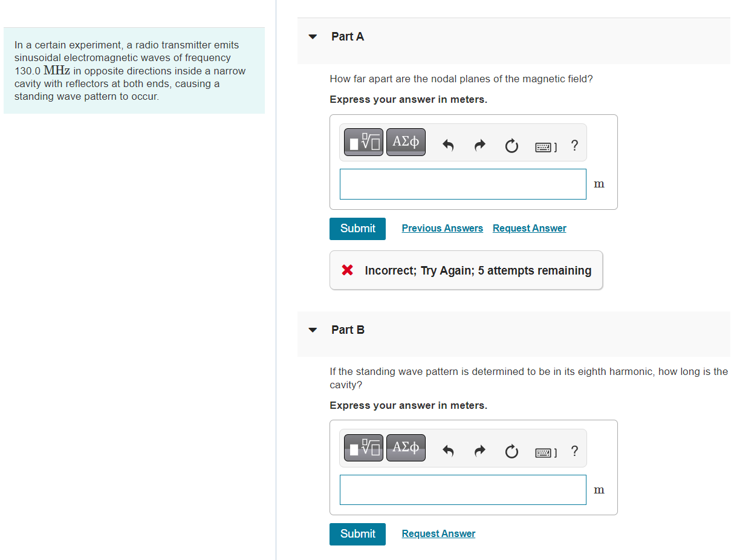Open Greek symbols palette in Part B
The image size is (734, 560).
point(406,448)
